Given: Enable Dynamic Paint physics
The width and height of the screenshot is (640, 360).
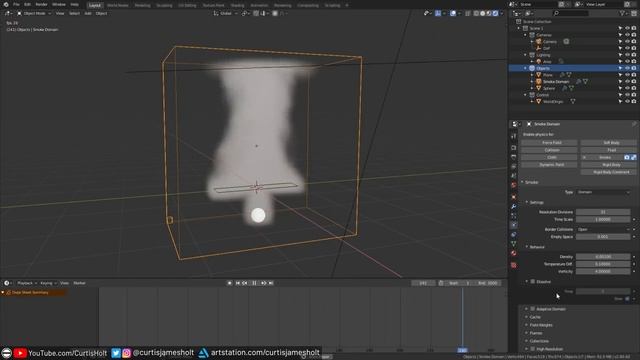Looking at the screenshot, I should pyautogui.click(x=549, y=165).
